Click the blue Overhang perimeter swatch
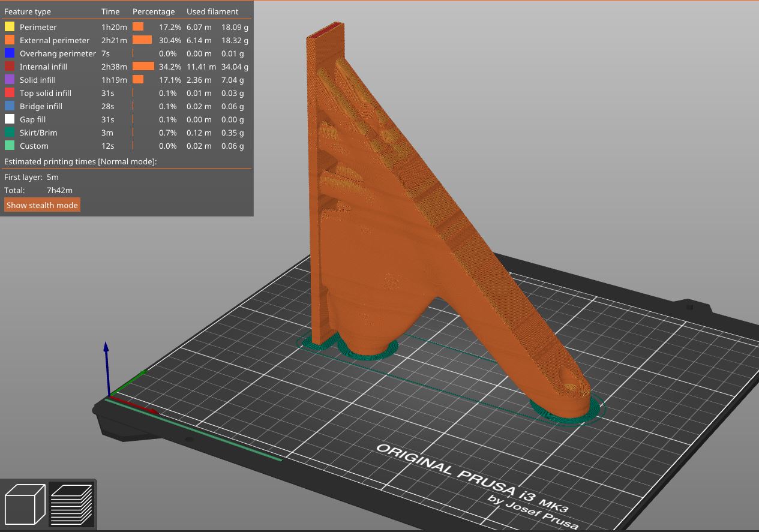Viewport: 759px width, 532px height. tap(9, 53)
